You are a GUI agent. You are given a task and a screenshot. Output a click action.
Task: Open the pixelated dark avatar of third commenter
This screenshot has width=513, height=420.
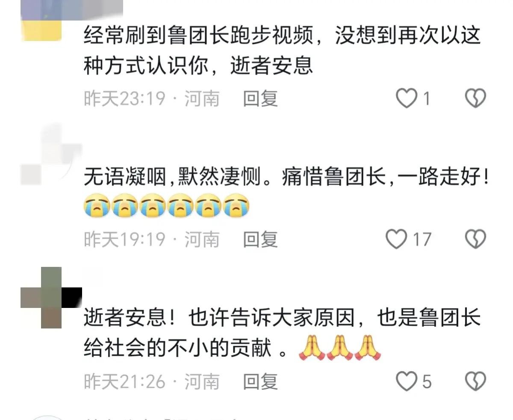click(x=51, y=298)
